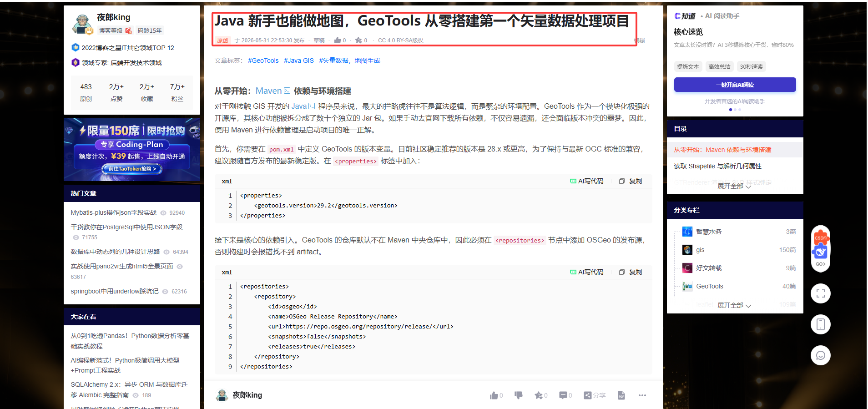
Task: Click the 2022博客之星IT其它领域TOP 12 badge
Action: [x=123, y=47]
